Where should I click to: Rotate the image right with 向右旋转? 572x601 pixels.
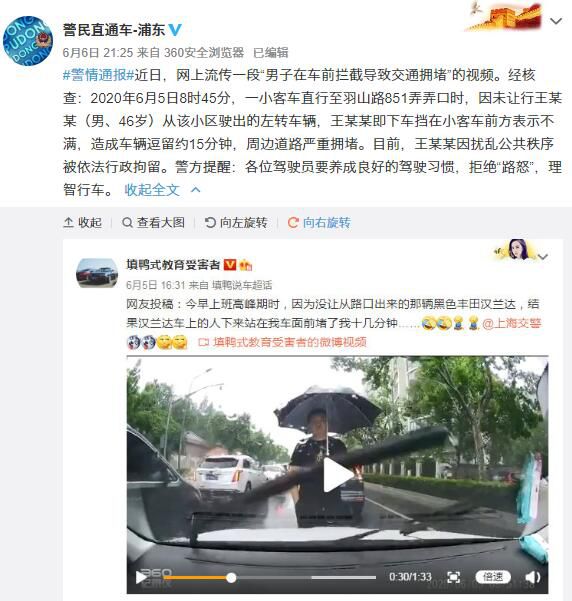[319, 222]
